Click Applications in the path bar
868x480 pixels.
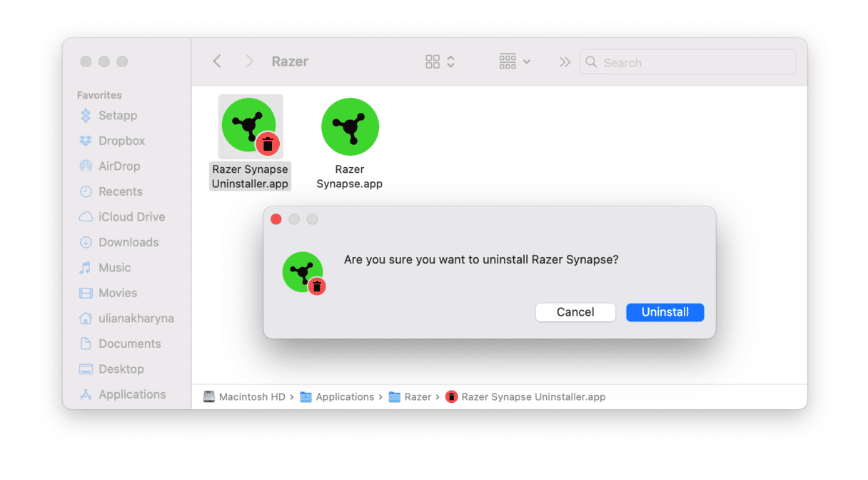[x=338, y=396]
